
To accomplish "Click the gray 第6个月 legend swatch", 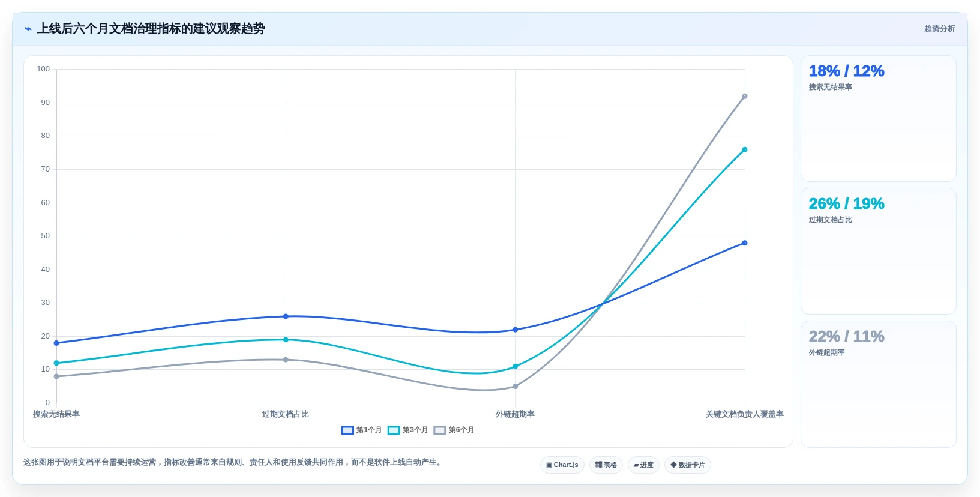I will pyautogui.click(x=440, y=430).
